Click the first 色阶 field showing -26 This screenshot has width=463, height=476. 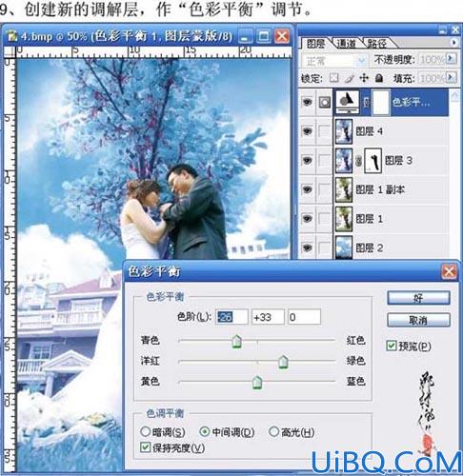231,317
